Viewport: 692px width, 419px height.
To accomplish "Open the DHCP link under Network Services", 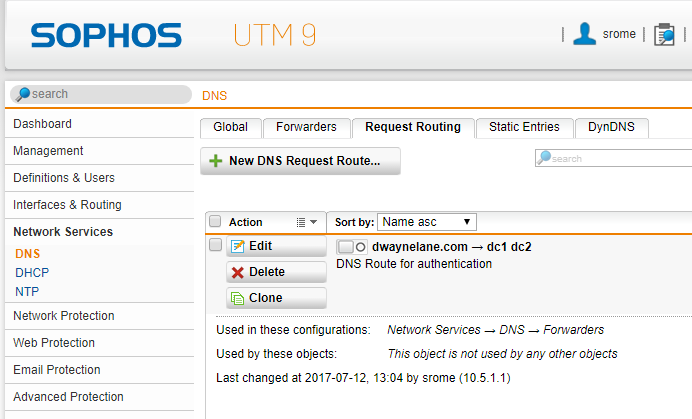I will click(x=32, y=272).
